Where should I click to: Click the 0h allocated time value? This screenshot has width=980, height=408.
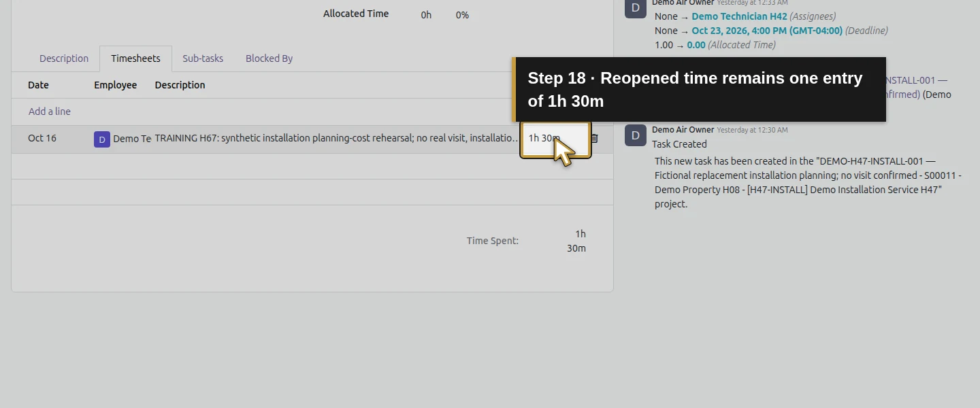coord(426,15)
